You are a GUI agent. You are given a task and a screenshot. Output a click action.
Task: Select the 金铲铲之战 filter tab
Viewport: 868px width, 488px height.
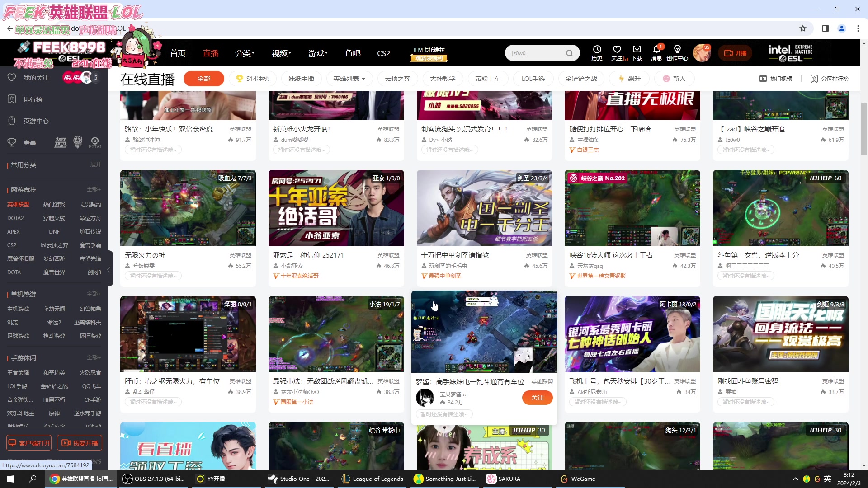(581, 79)
